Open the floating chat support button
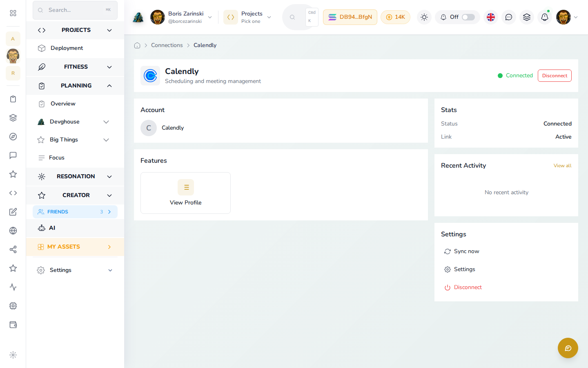Viewport: 588px width, 368px height. pyautogui.click(x=568, y=348)
